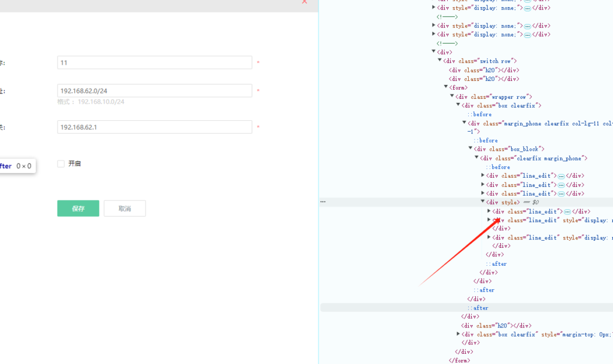Viewport: 613px width, 364px height.
Task: Collapse the margin_phone clearfix col-lg-11 div
Action: click(465, 122)
